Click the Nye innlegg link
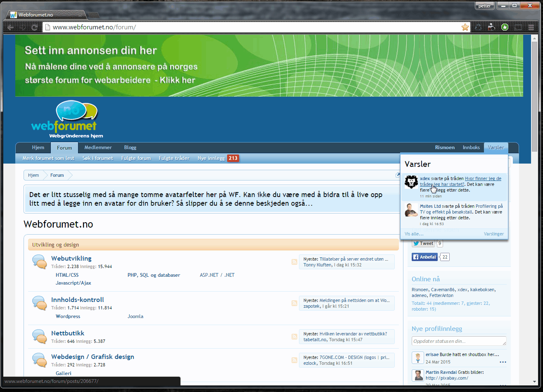The width and height of the screenshot is (543, 392). (x=211, y=158)
